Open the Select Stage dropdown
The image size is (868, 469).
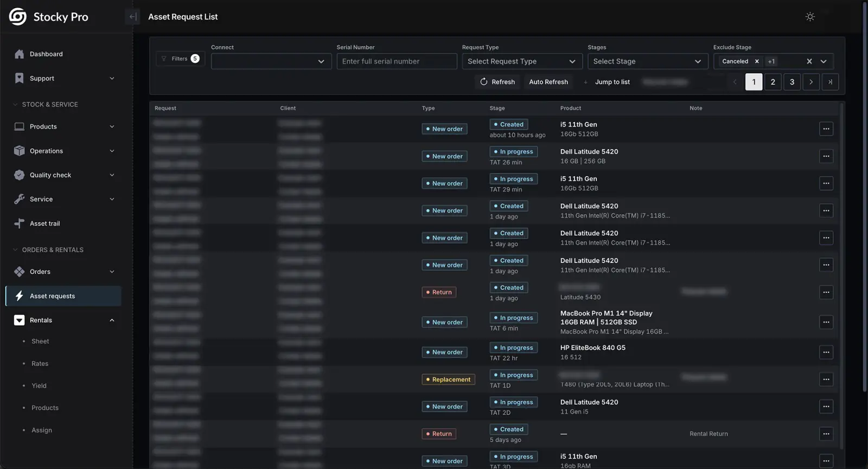pyautogui.click(x=648, y=61)
